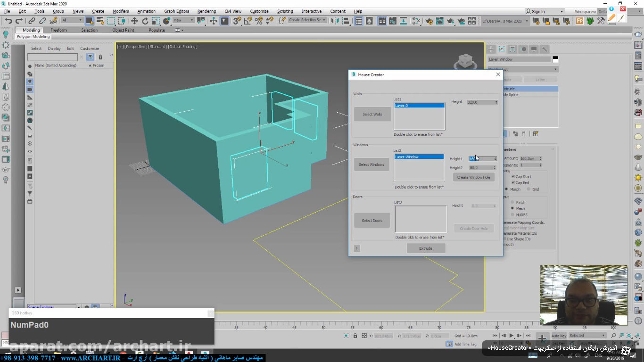Screen dimensions: 644x362
Task: Select the NURBS output radio button
Action: click(512, 214)
